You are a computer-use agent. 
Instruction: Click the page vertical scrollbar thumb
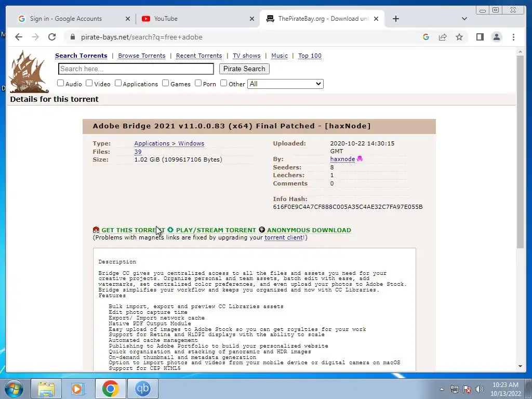tap(520, 152)
